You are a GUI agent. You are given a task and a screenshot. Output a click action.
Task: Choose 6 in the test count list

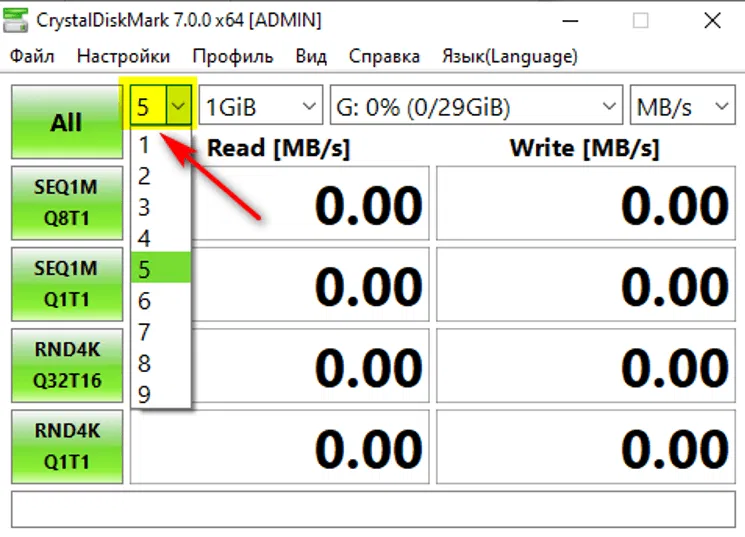[x=161, y=300]
